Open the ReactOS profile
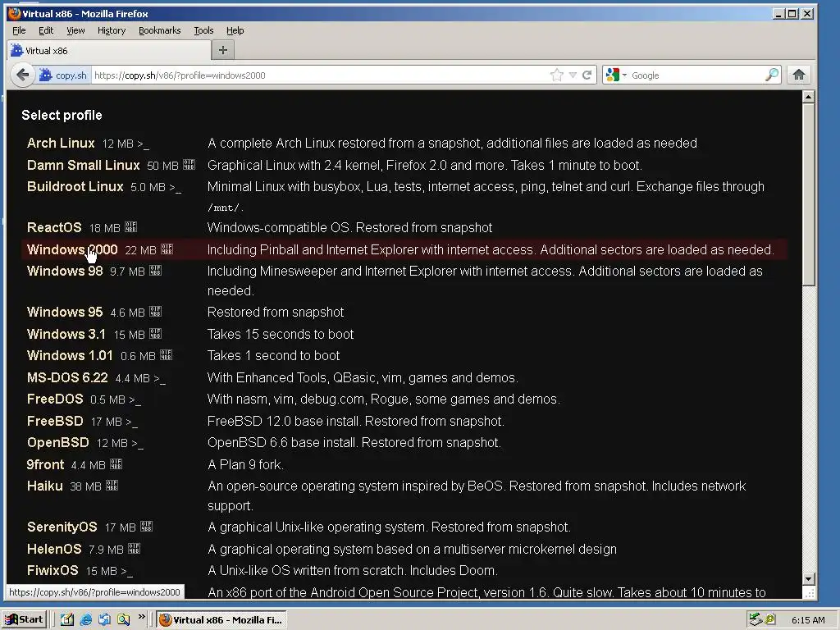This screenshot has height=630, width=840. 54,227
